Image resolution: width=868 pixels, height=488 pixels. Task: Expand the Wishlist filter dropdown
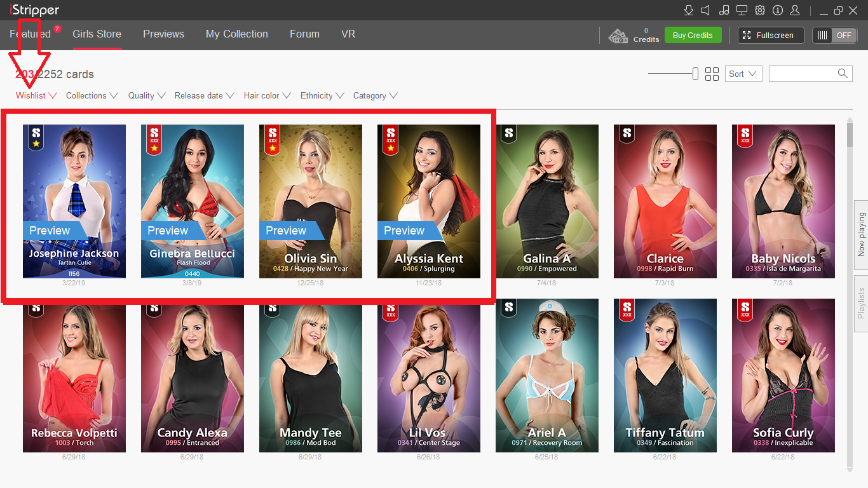pos(36,96)
